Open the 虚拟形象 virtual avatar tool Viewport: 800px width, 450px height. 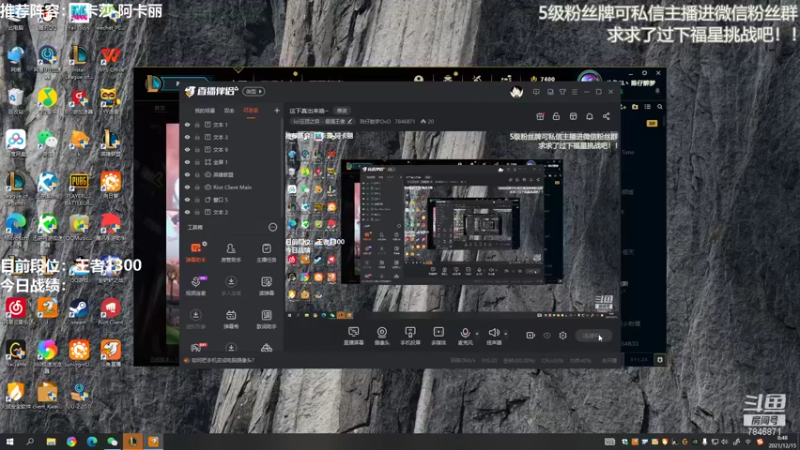coord(195,319)
